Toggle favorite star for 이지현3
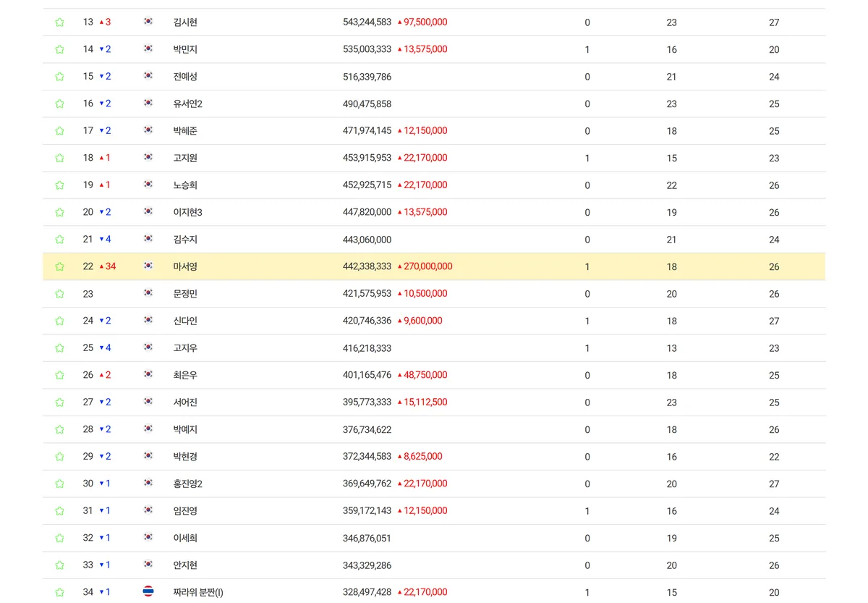 coord(59,212)
